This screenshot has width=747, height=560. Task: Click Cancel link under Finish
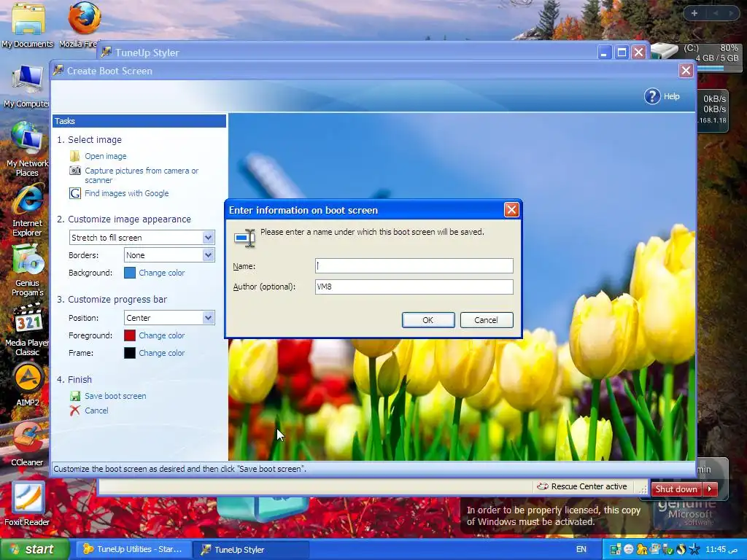pyautogui.click(x=96, y=411)
